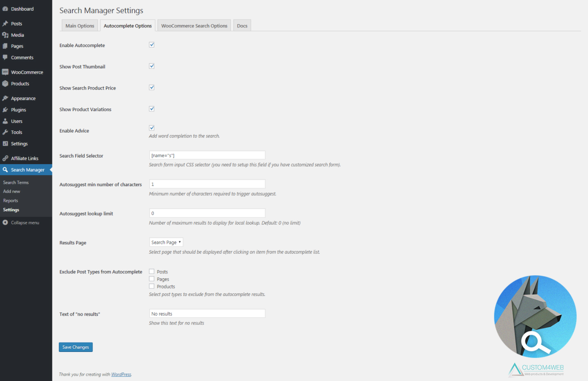Click the Posts pushpin icon
Image resolution: width=588 pixels, height=381 pixels.
[5, 24]
